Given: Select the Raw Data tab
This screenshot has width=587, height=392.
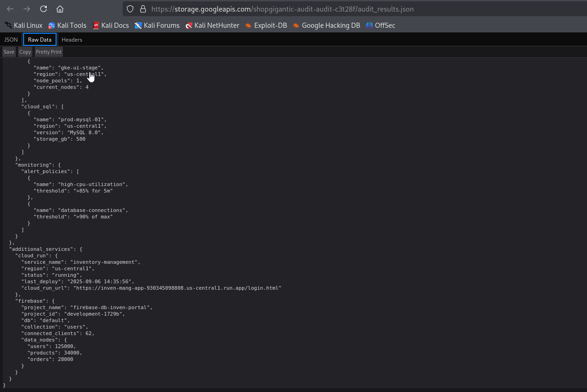Looking at the screenshot, I should 40,40.
